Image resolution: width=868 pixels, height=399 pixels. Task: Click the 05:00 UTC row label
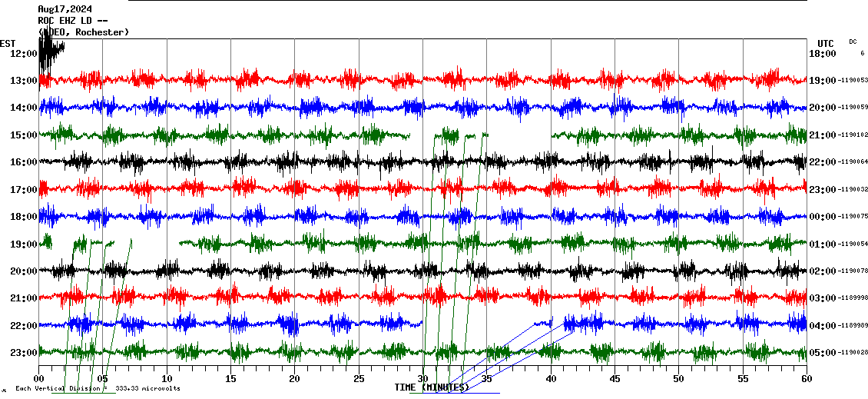click(822, 353)
